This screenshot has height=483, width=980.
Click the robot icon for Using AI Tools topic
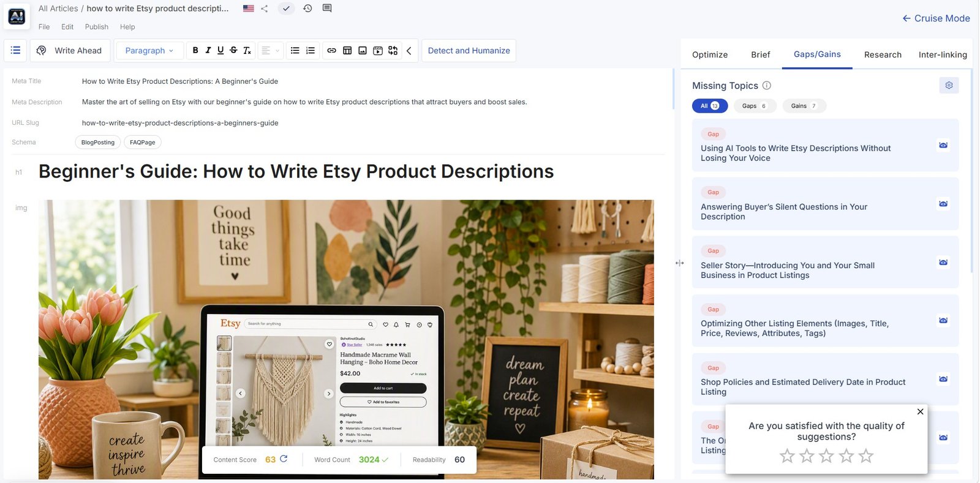point(943,145)
